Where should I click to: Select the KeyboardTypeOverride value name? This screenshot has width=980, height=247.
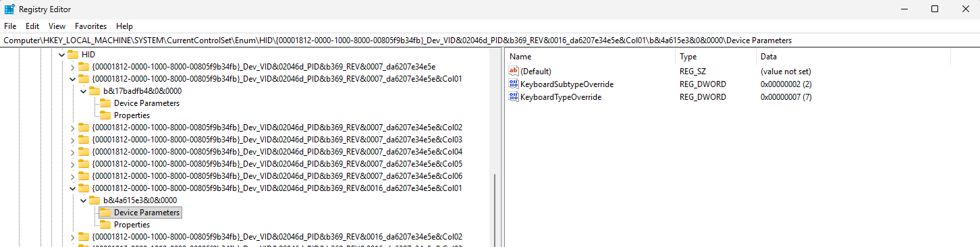[561, 97]
